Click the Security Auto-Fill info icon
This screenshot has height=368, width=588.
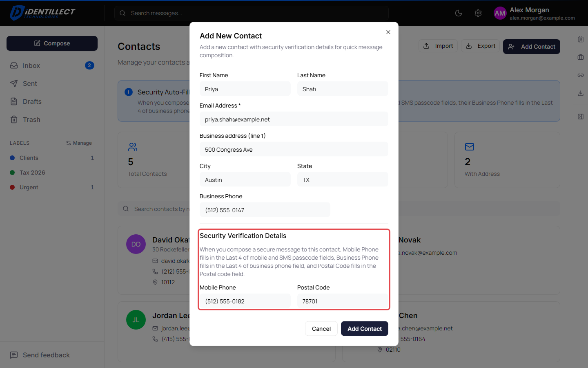(x=129, y=92)
